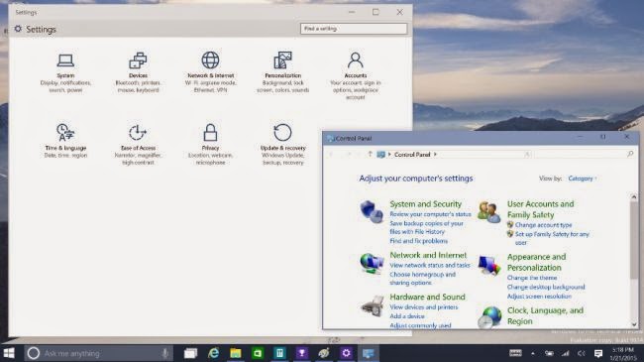Open Task View from the taskbar
The width and height of the screenshot is (644, 362).
click(x=190, y=353)
